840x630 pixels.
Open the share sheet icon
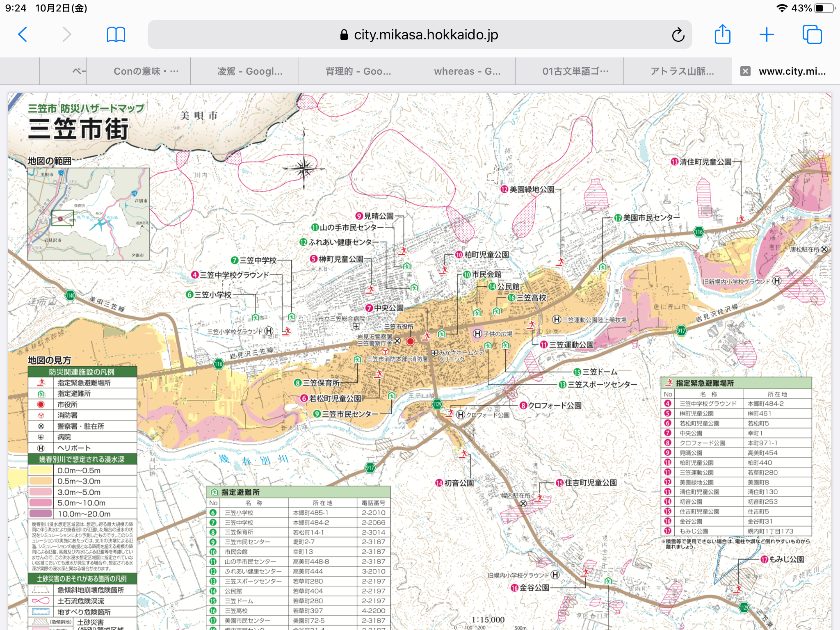(722, 34)
